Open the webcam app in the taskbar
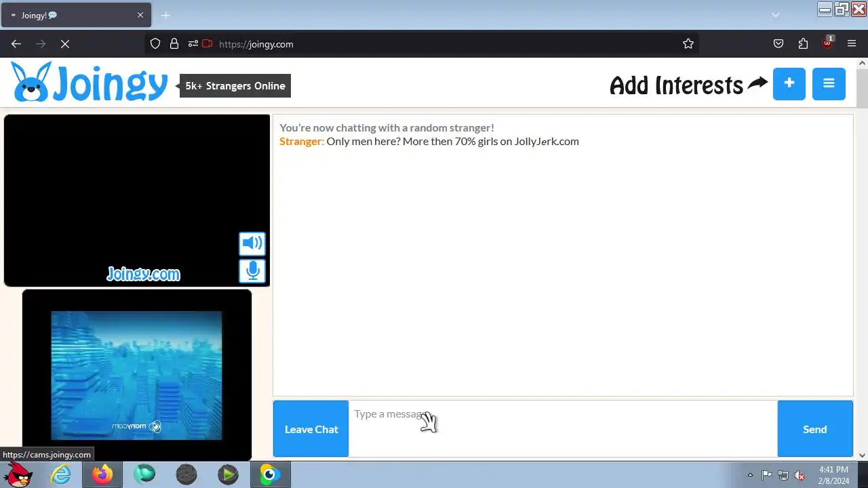 click(270, 475)
